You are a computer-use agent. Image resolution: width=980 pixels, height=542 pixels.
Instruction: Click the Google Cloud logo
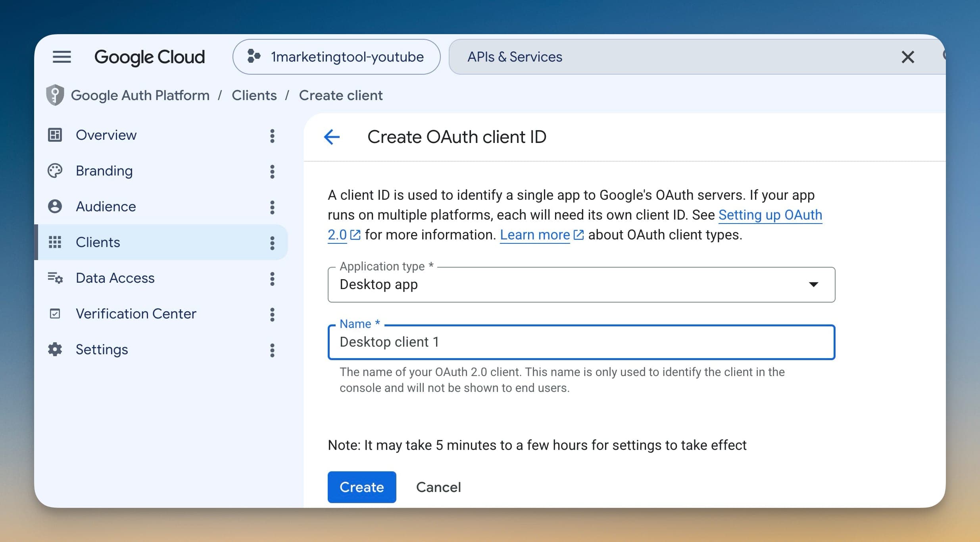point(150,57)
